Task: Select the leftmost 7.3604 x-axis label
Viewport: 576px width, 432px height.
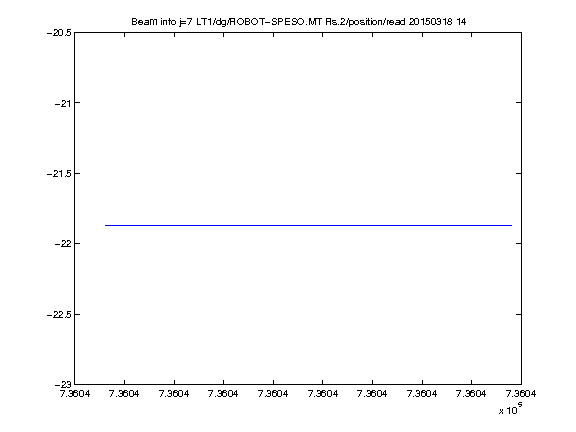Action: point(75,394)
